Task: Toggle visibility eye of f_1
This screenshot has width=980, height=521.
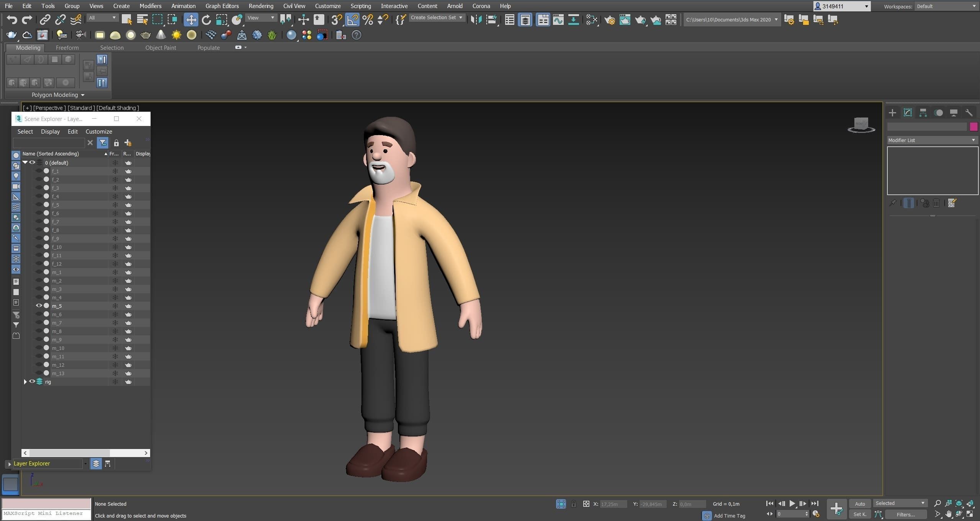Action: pos(39,171)
